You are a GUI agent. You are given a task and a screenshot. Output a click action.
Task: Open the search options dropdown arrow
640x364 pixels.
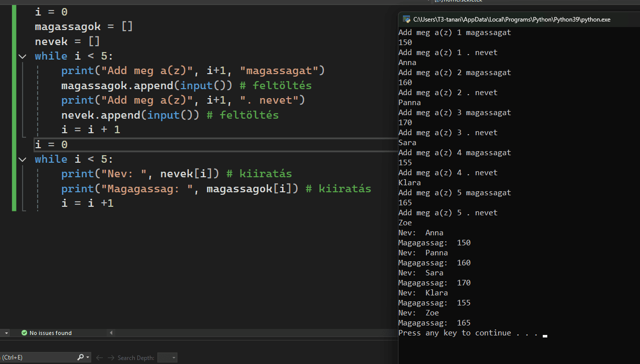(x=88, y=357)
